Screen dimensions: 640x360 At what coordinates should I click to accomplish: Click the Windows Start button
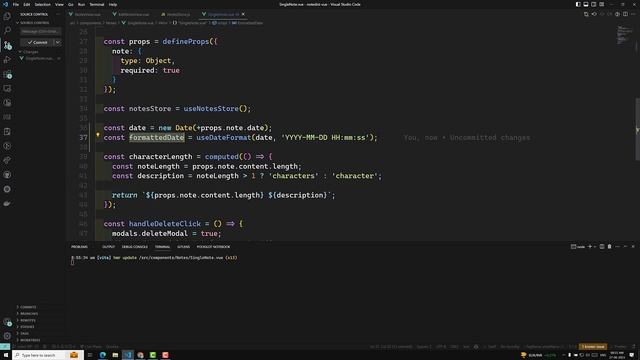(6, 355)
